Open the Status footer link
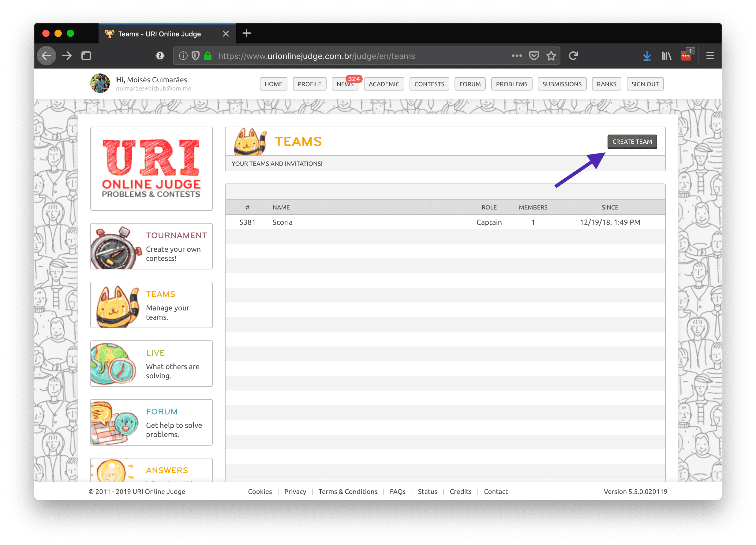The height and width of the screenshot is (545, 756). [x=427, y=491]
